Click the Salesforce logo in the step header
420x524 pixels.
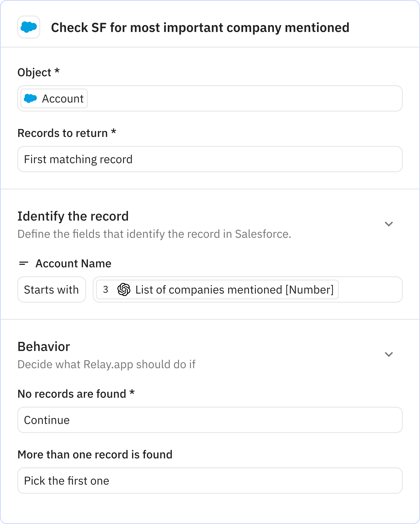[x=29, y=27]
